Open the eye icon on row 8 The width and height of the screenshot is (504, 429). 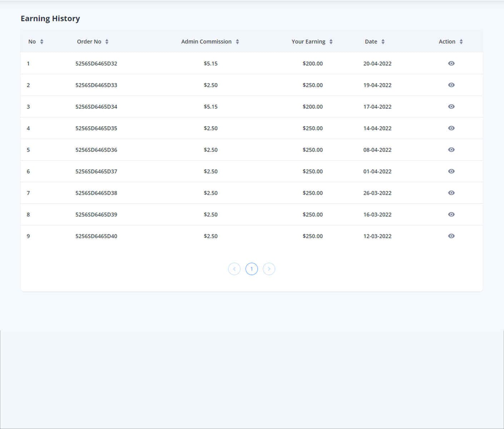451,214
